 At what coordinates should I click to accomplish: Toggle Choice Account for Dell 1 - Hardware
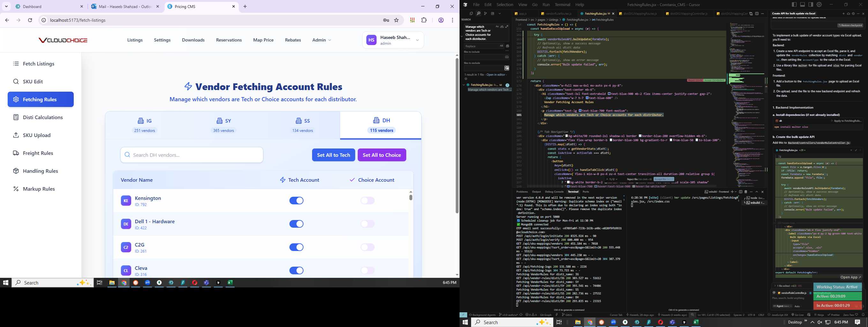click(x=368, y=224)
